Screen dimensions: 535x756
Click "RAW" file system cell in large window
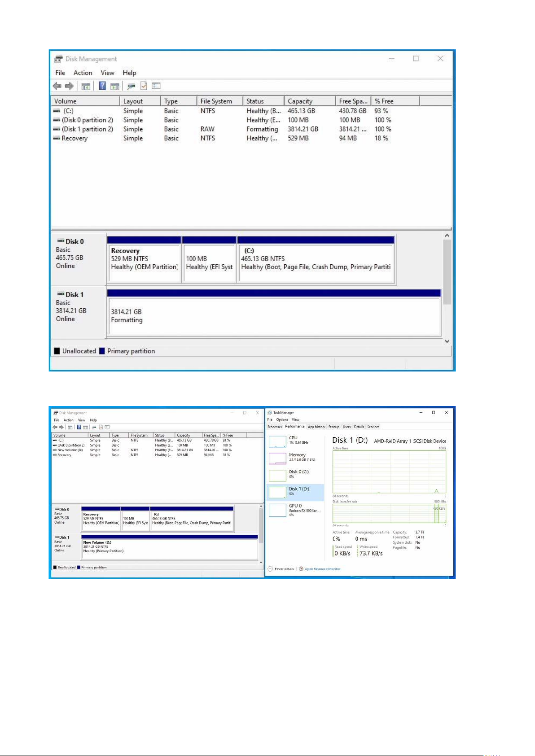pyautogui.click(x=207, y=129)
